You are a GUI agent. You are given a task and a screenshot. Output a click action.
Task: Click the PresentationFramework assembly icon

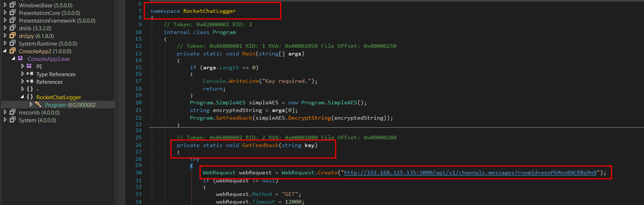(x=13, y=20)
